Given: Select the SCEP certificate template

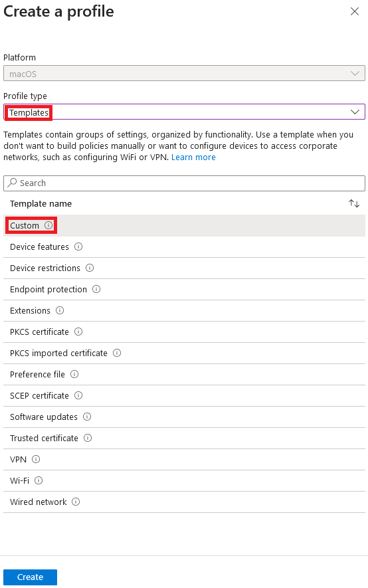Looking at the screenshot, I should (185, 395).
